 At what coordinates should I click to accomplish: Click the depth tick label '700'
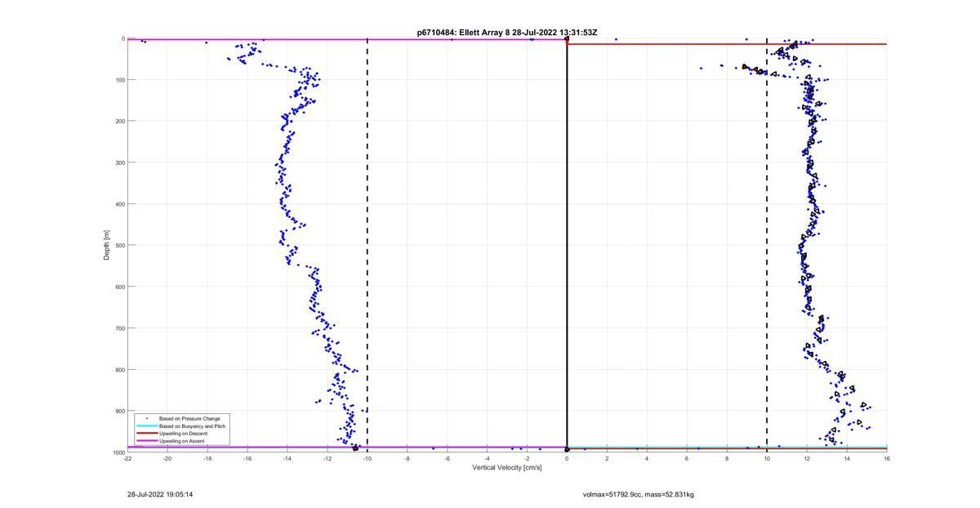[119, 328]
